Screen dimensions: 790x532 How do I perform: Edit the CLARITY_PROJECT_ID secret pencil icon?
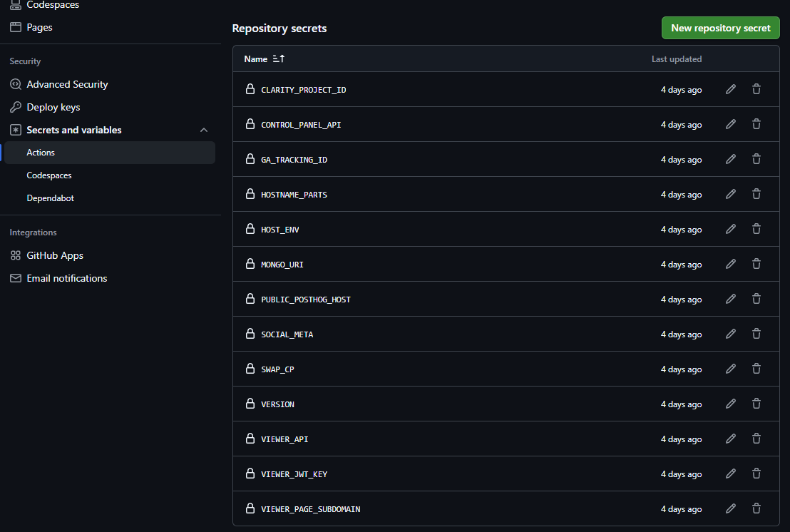click(x=730, y=90)
